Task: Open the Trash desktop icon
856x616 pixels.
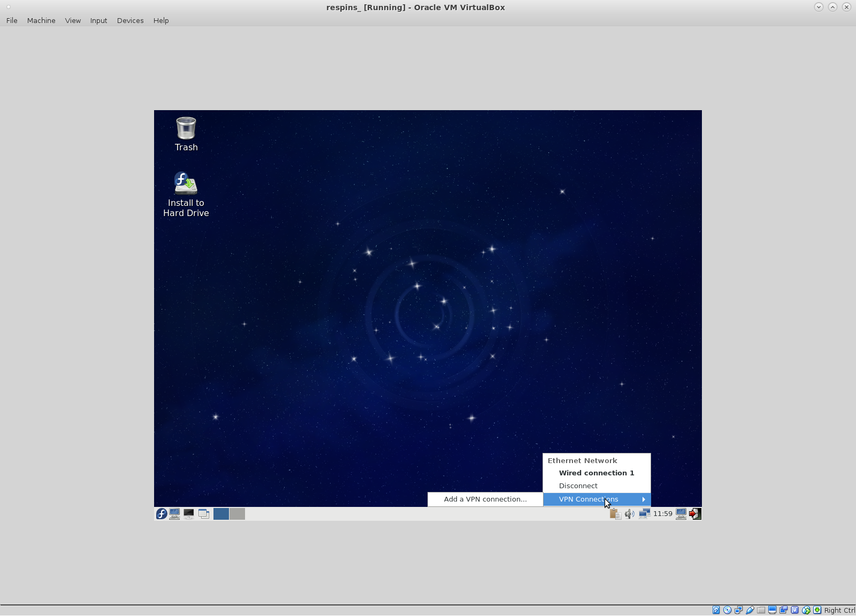Action: [x=186, y=134]
